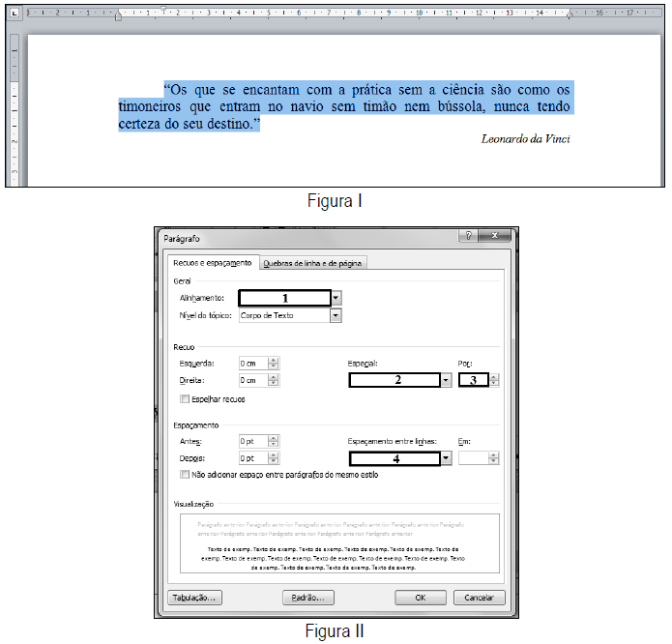
Task: Click the Depois spacing stepper arrows
Action: point(275,458)
